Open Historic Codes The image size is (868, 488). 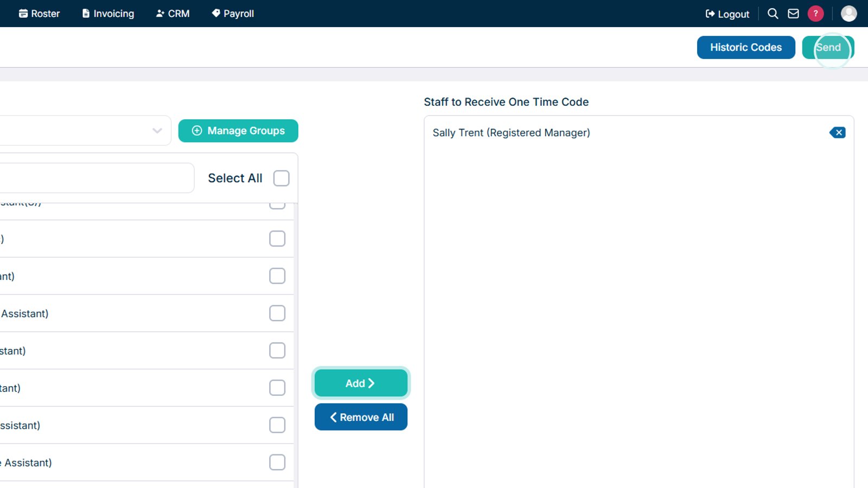pyautogui.click(x=746, y=47)
